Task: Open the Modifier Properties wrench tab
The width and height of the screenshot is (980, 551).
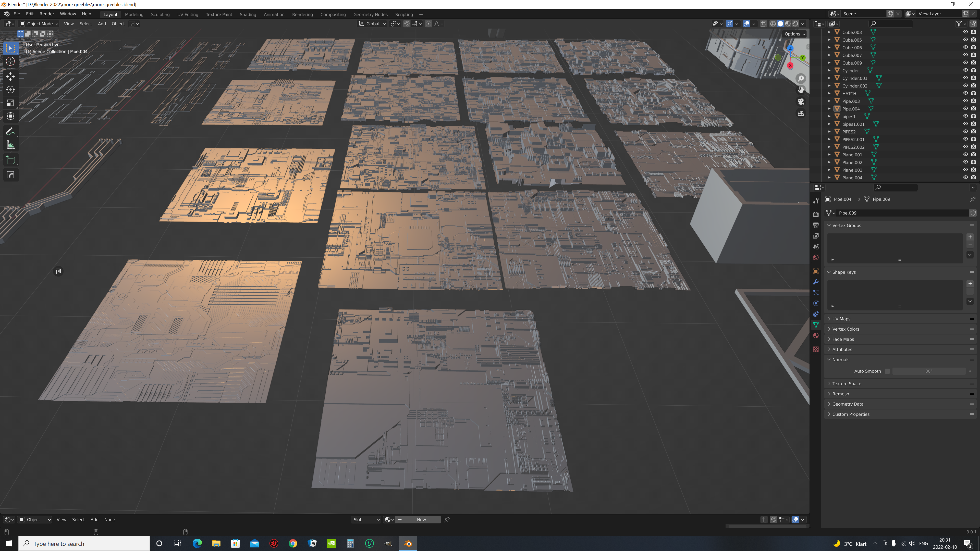Action: 816,282
